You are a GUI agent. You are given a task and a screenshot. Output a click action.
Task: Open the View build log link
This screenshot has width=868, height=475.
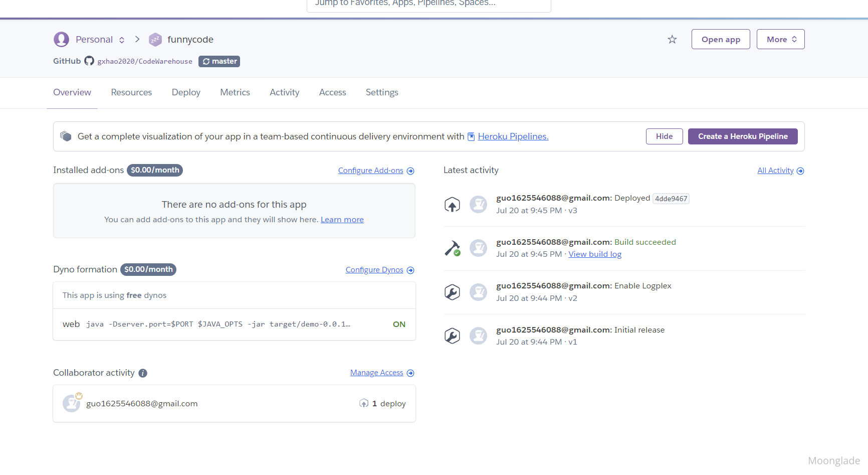[594, 254]
